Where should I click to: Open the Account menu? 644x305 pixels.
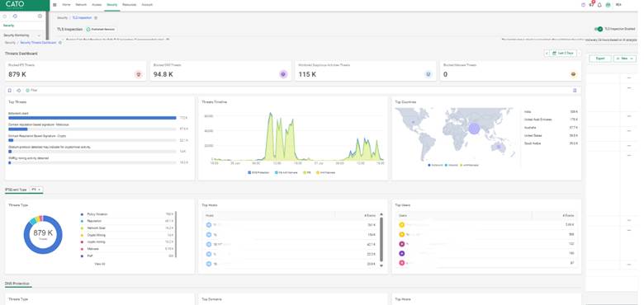click(x=147, y=5)
